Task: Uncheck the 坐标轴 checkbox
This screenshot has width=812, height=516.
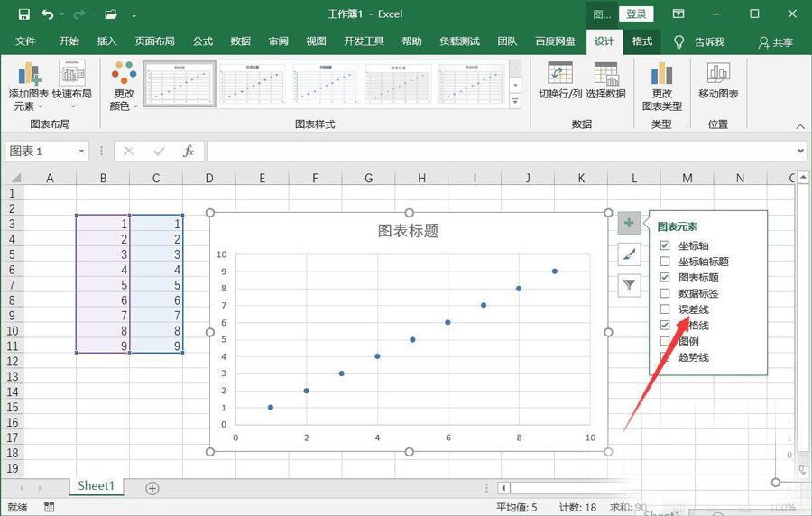Action: 665,245
